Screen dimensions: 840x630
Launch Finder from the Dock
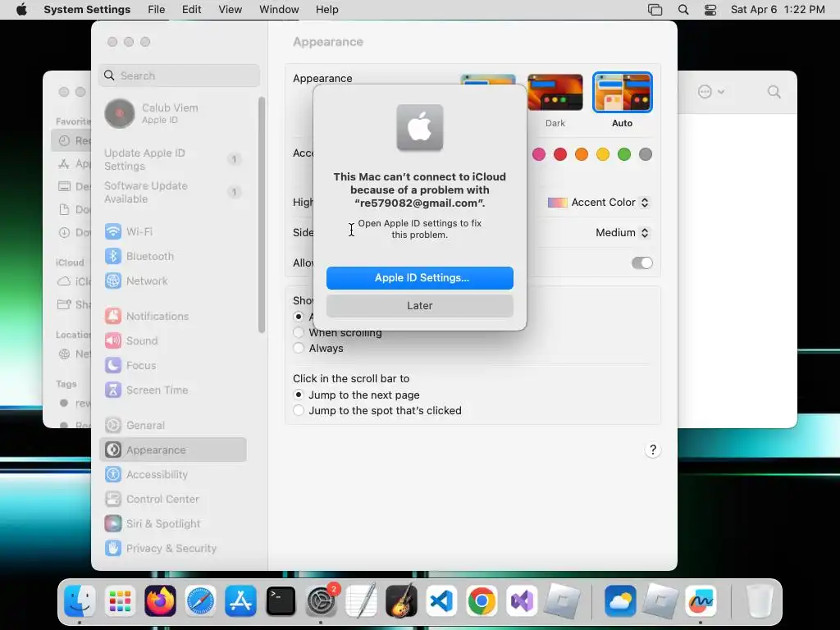tap(80, 601)
